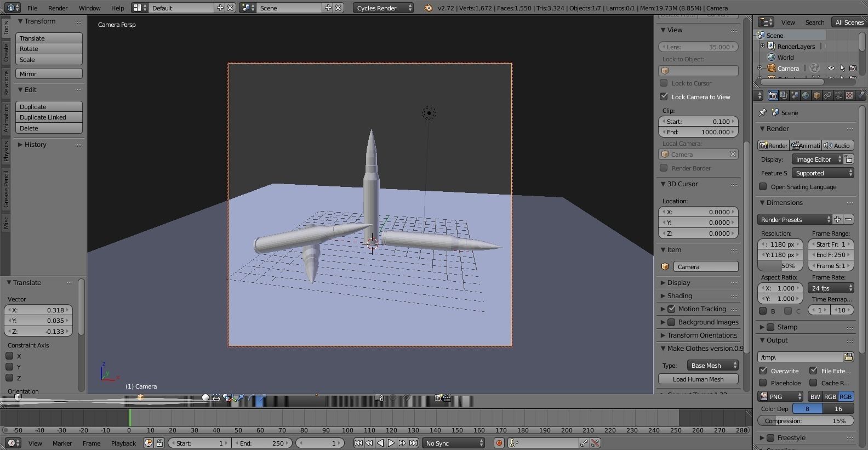Uncheck the Overwrite output option

763,371
